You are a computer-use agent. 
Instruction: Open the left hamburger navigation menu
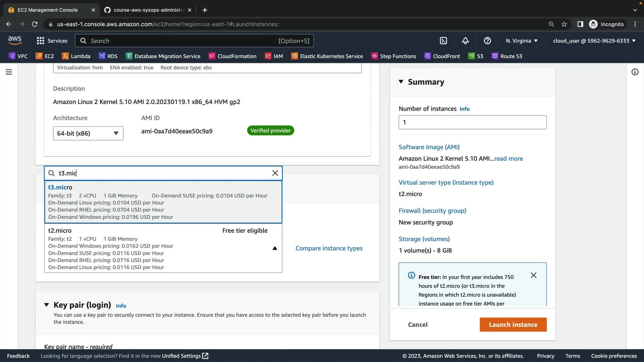pyautogui.click(x=9, y=72)
